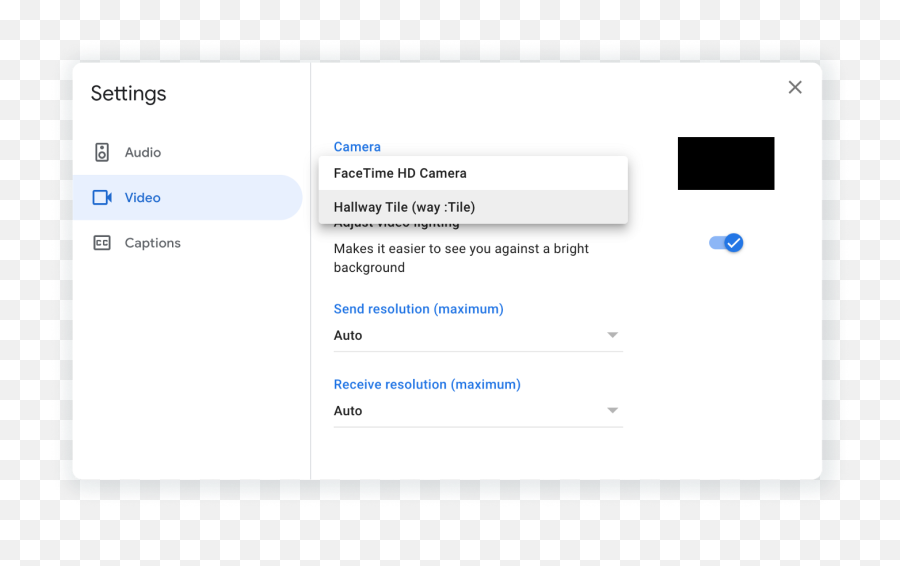Click the black camera preview thumbnail
The height and width of the screenshot is (566, 900).
pyautogui.click(x=726, y=163)
